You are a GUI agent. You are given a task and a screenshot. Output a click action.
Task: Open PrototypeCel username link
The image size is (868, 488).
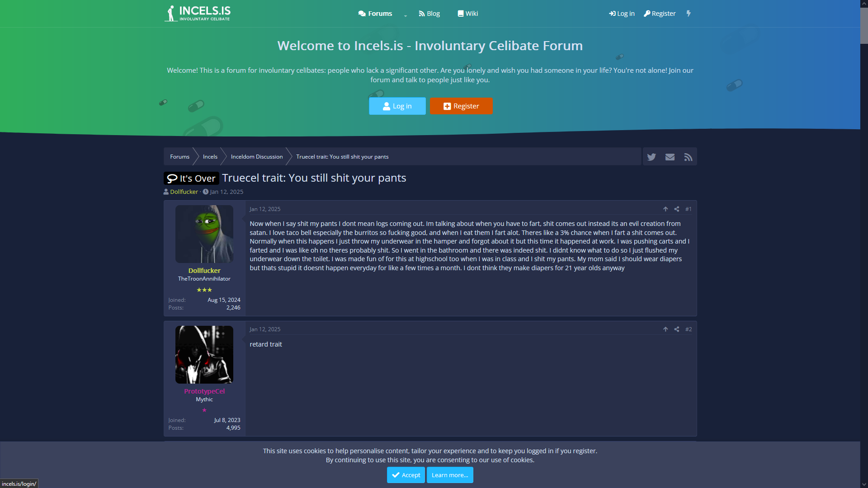tap(204, 391)
